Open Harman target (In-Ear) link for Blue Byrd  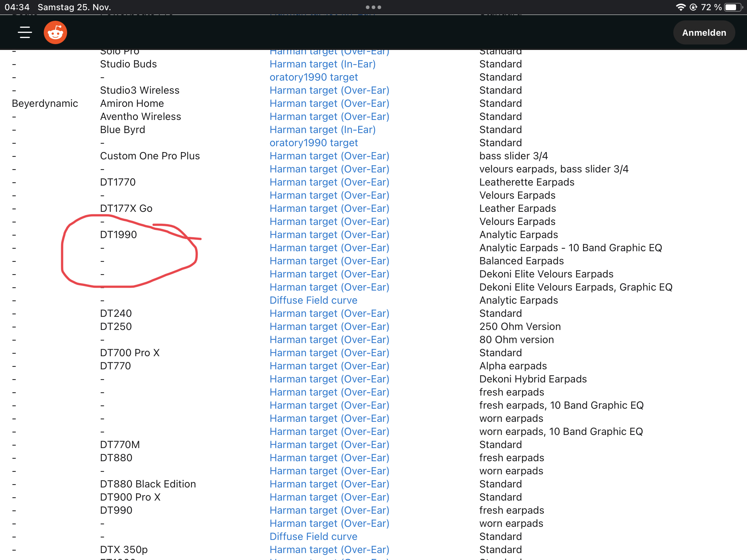(322, 130)
